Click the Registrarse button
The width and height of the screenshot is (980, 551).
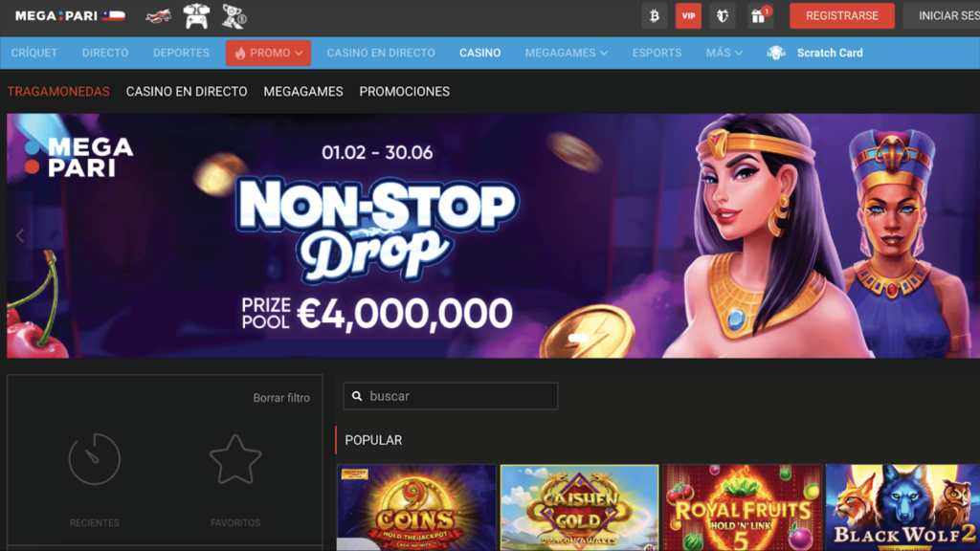coord(842,16)
